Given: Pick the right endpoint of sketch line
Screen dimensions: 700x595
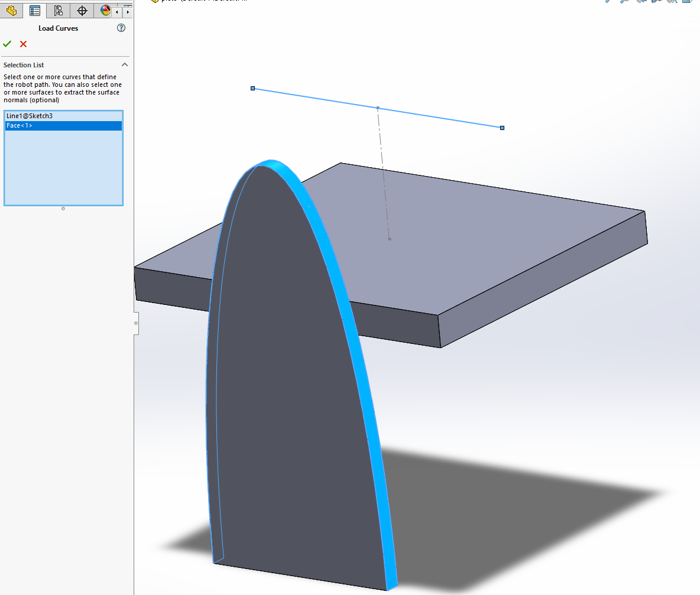Looking at the screenshot, I should click(x=502, y=128).
